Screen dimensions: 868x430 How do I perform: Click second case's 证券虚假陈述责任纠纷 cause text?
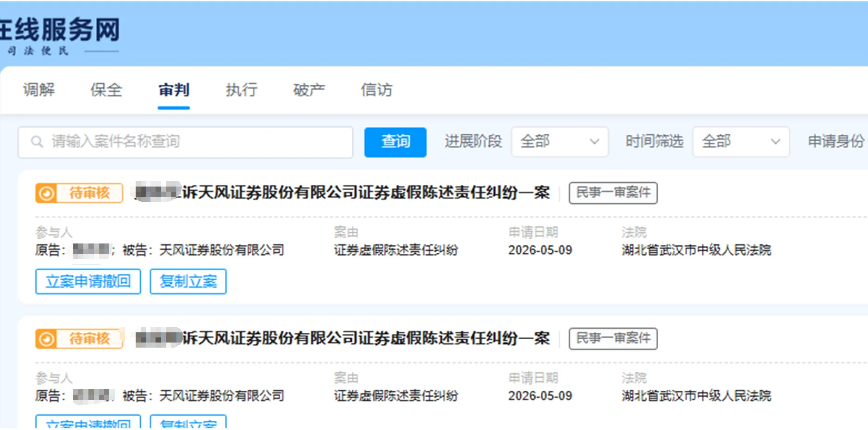396,396
